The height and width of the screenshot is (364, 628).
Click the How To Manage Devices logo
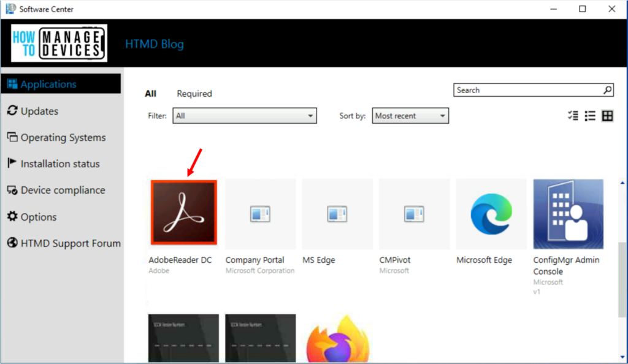(x=59, y=43)
